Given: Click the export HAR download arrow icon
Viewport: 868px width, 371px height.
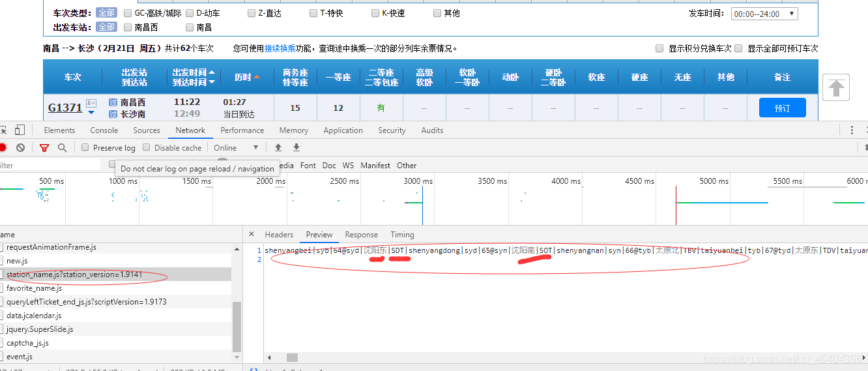Looking at the screenshot, I should click(x=297, y=148).
